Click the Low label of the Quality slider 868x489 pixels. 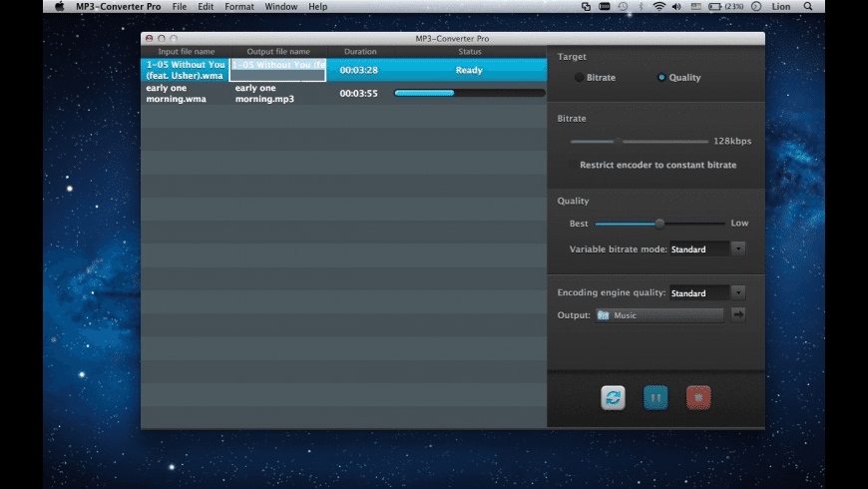(x=739, y=224)
